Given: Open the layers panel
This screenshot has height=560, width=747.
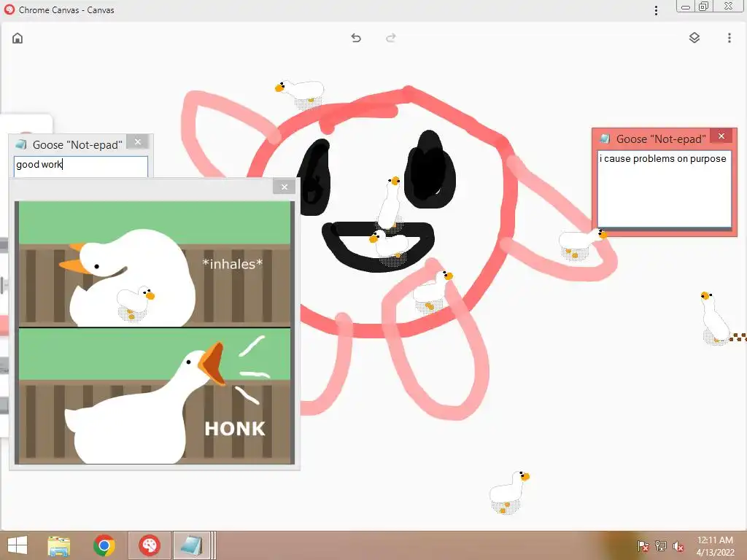Looking at the screenshot, I should (x=694, y=38).
